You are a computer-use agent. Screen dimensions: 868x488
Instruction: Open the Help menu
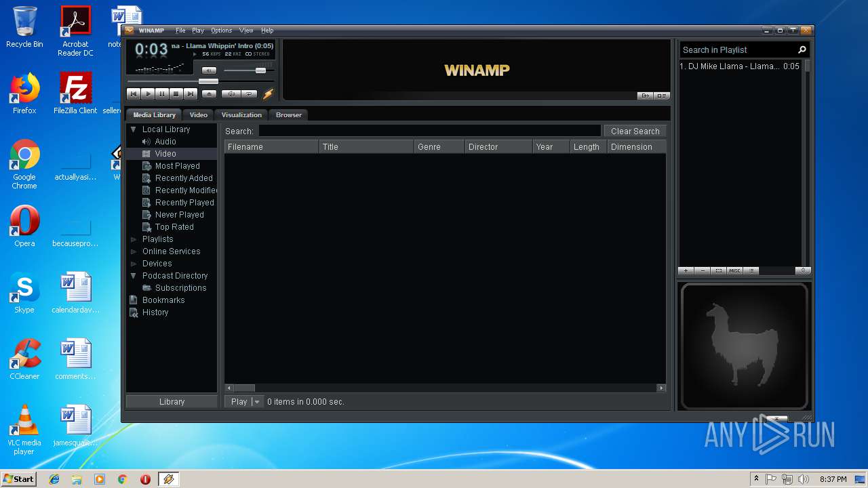(x=267, y=30)
